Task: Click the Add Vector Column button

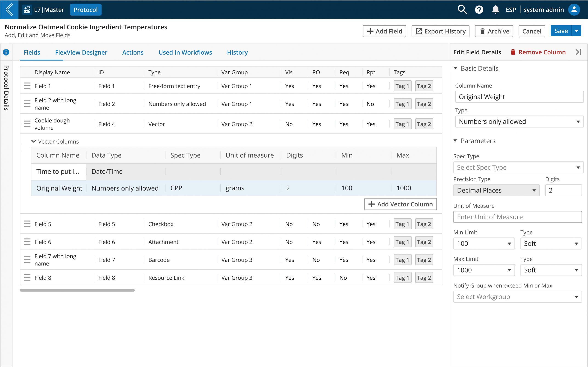Action: coord(400,204)
